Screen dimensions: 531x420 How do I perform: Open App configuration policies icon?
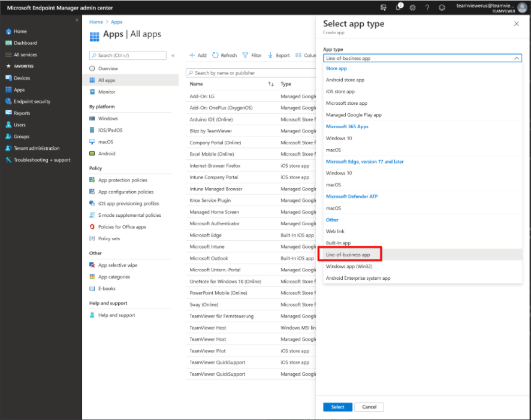92,192
